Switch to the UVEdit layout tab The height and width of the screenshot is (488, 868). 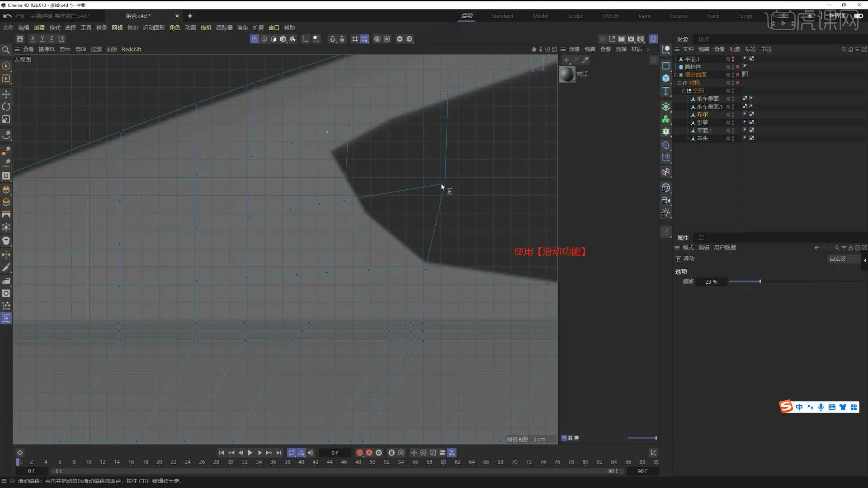coord(611,16)
